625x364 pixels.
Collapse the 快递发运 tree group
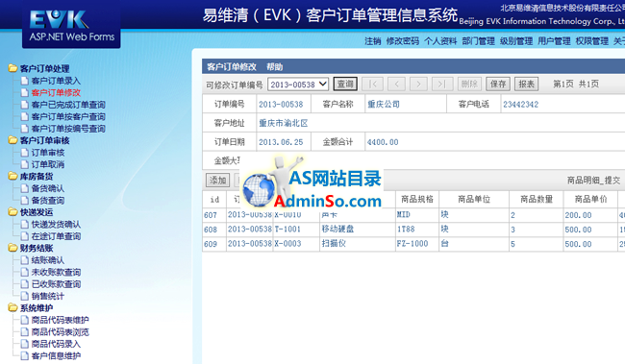[x=37, y=212]
